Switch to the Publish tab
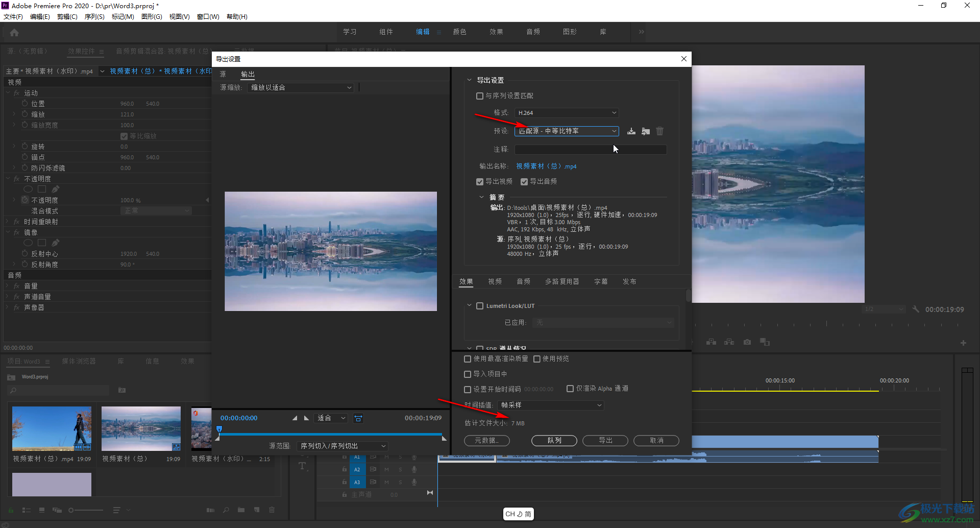 click(x=629, y=282)
